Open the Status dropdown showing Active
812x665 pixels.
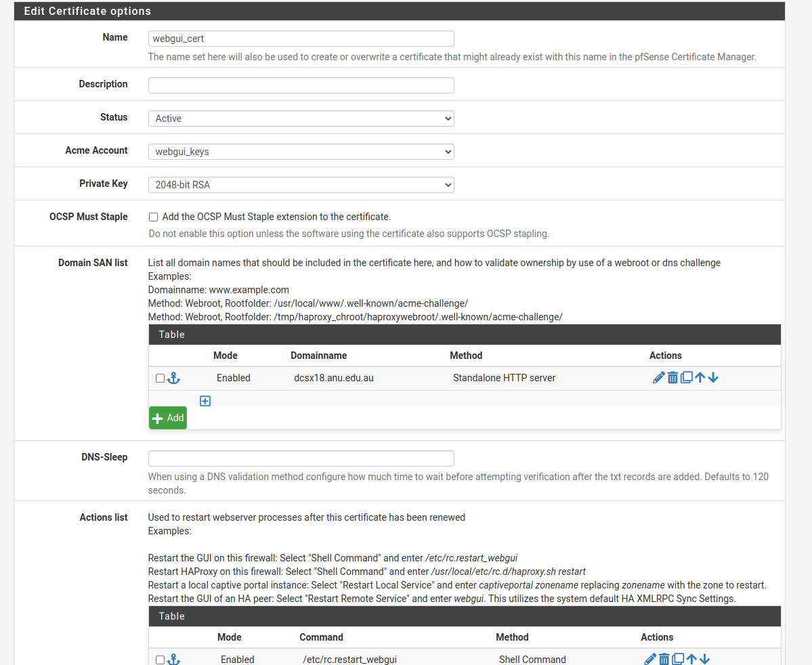(301, 119)
